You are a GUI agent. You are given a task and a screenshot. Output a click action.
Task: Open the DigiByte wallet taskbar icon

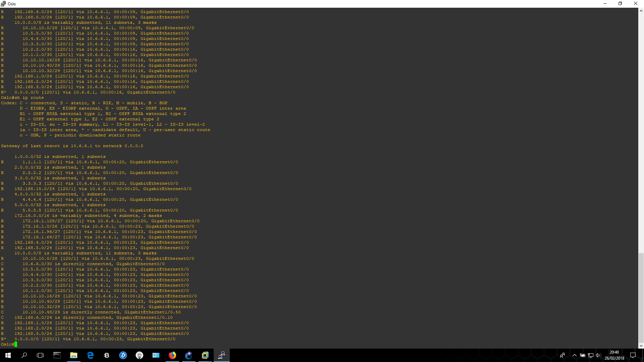tap(123, 355)
